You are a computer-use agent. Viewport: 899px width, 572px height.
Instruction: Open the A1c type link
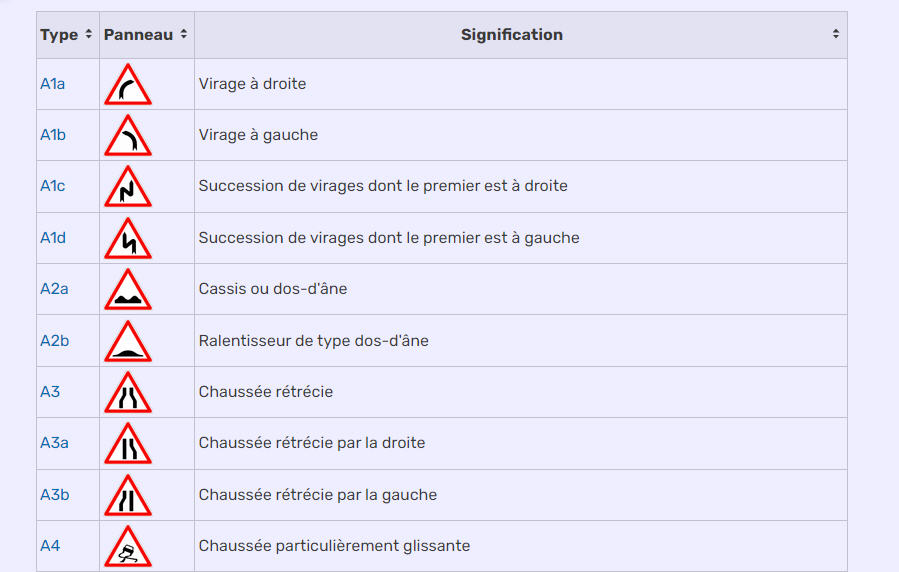(x=53, y=186)
